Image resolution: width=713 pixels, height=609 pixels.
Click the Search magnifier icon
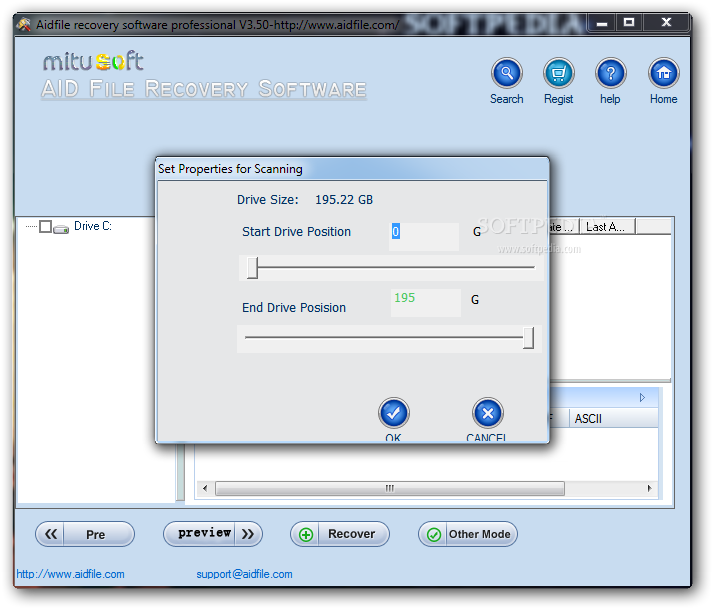507,73
